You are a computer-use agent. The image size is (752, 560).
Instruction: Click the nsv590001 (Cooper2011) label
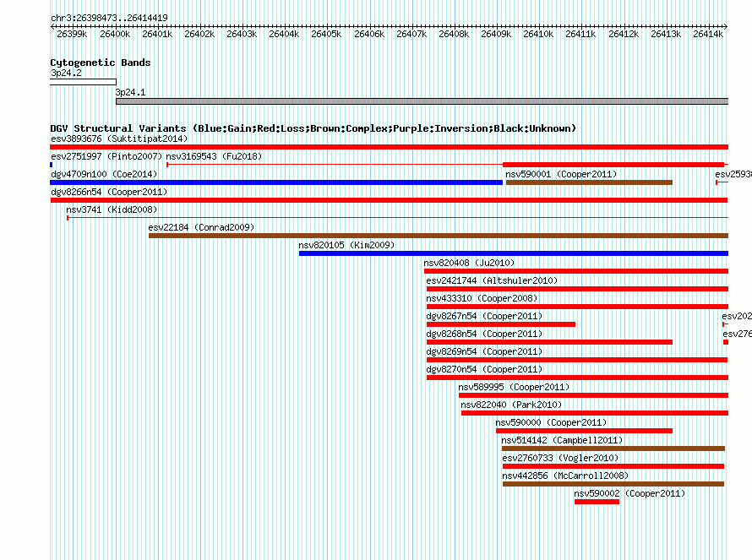pyautogui.click(x=561, y=174)
